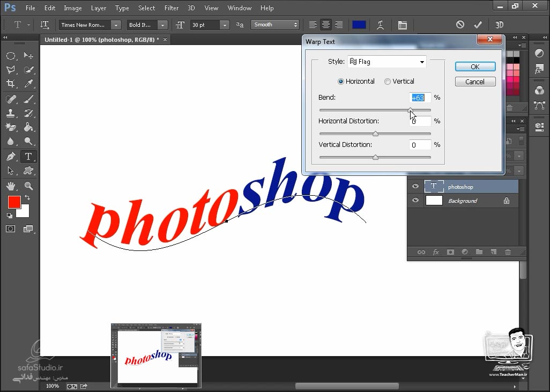Select the Blur tool
The height and width of the screenshot is (392, 550).
tap(11, 141)
